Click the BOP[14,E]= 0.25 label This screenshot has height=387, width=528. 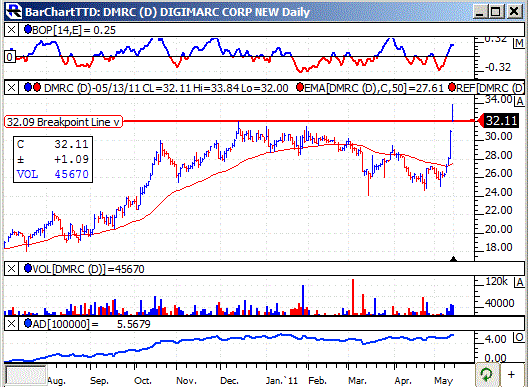coord(74,30)
